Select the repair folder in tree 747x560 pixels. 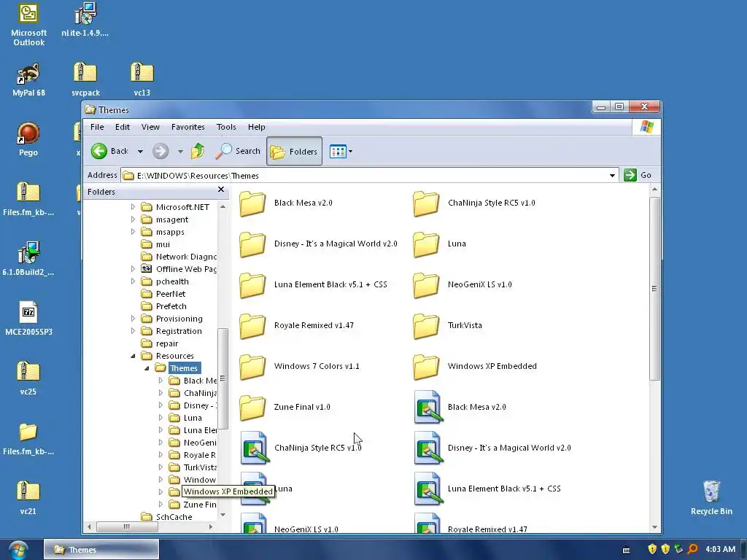(x=160, y=343)
